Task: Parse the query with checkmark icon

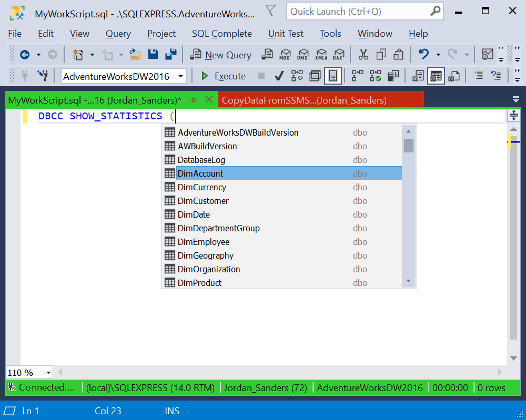Action: 279,76
